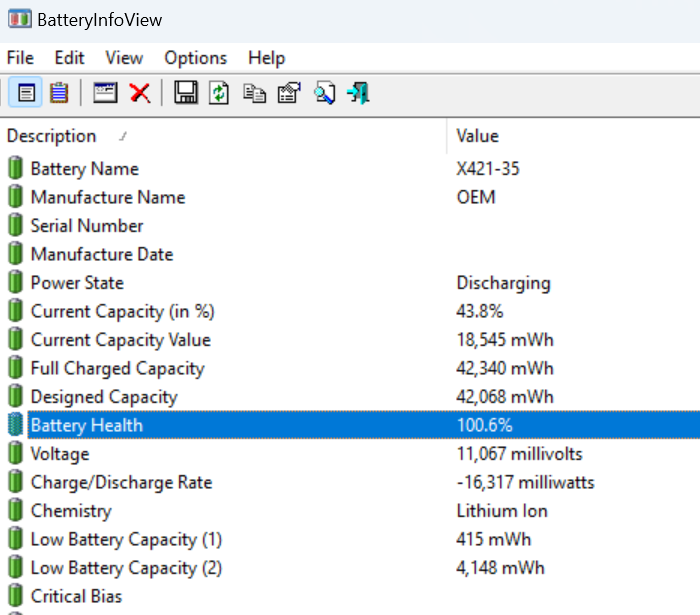Click battery icon beside Current Capacity (in %)

tap(16, 311)
